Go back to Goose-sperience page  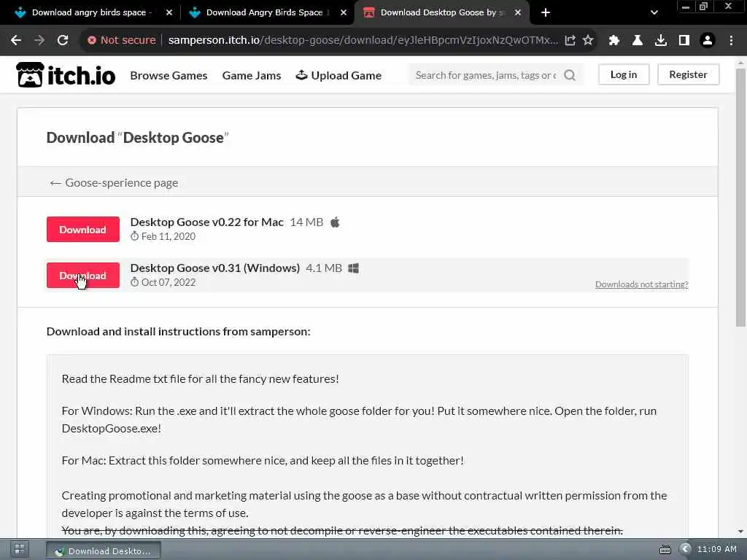(x=114, y=183)
